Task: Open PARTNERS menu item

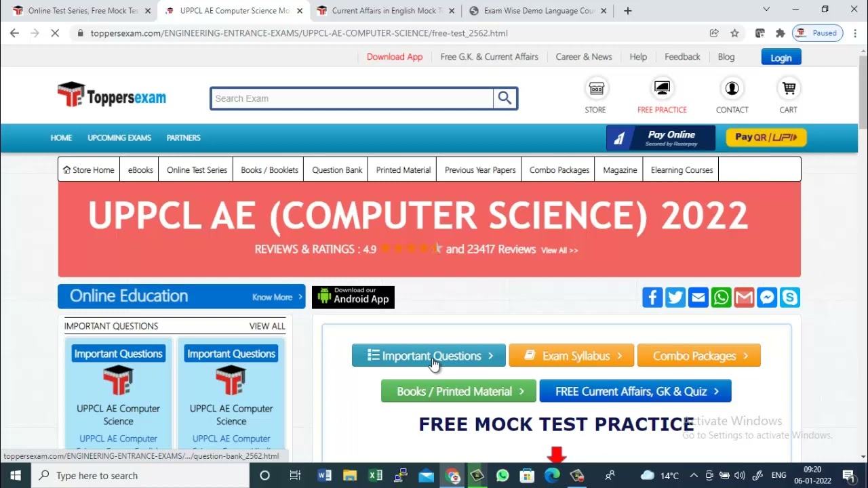Action: point(184,138)
